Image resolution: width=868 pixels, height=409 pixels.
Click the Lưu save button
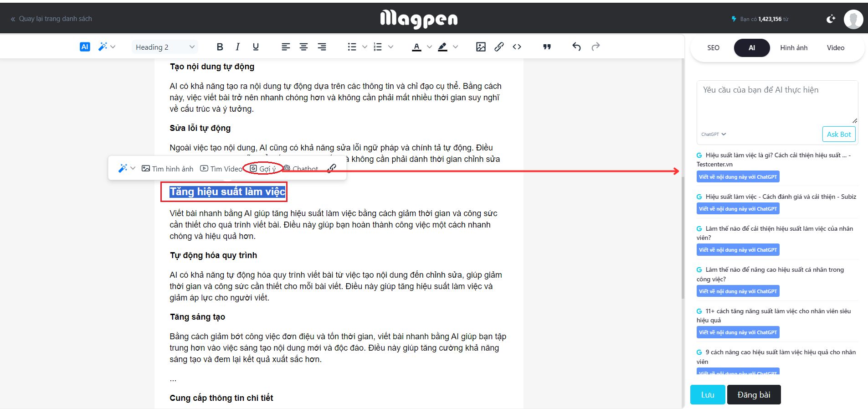[x=707, y=395]
